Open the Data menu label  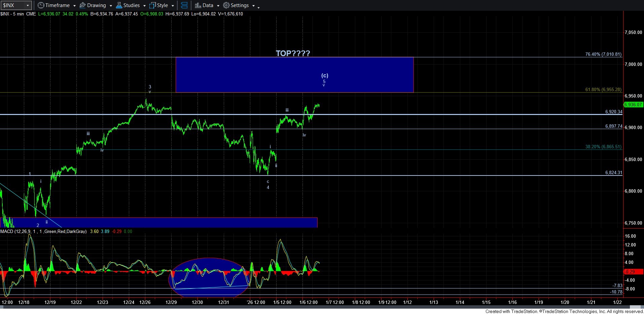tap(208, 5)
